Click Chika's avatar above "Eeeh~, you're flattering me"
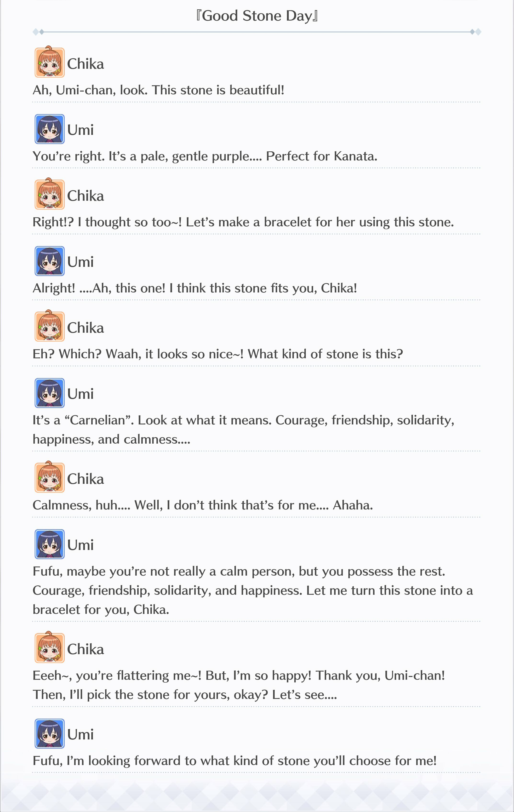Screen dimensions: 514x812 50,647
